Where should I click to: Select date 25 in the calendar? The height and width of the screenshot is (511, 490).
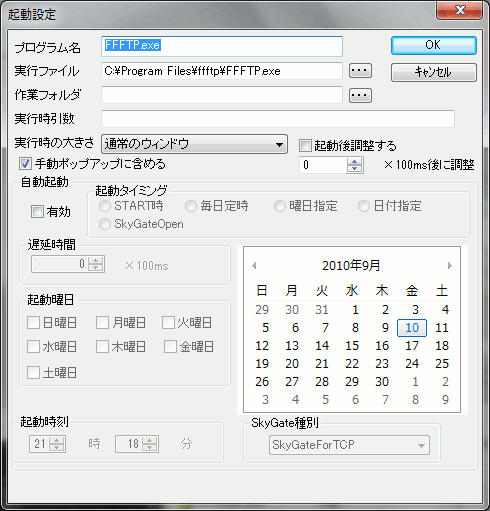point(442,364)
